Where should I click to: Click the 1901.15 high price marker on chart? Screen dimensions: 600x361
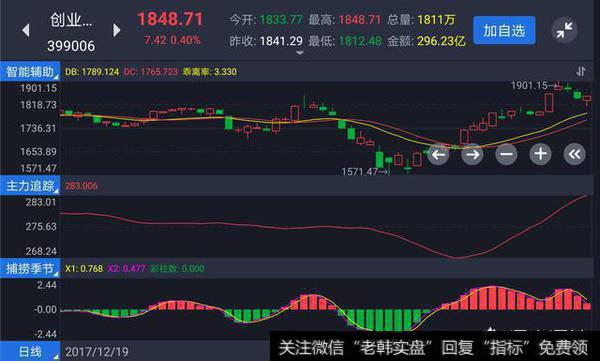535,85
